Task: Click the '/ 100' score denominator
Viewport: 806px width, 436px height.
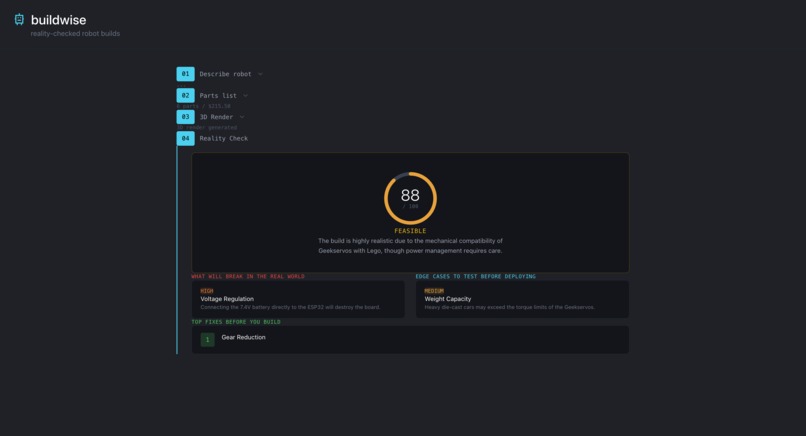Action: (x=410, y=207)
